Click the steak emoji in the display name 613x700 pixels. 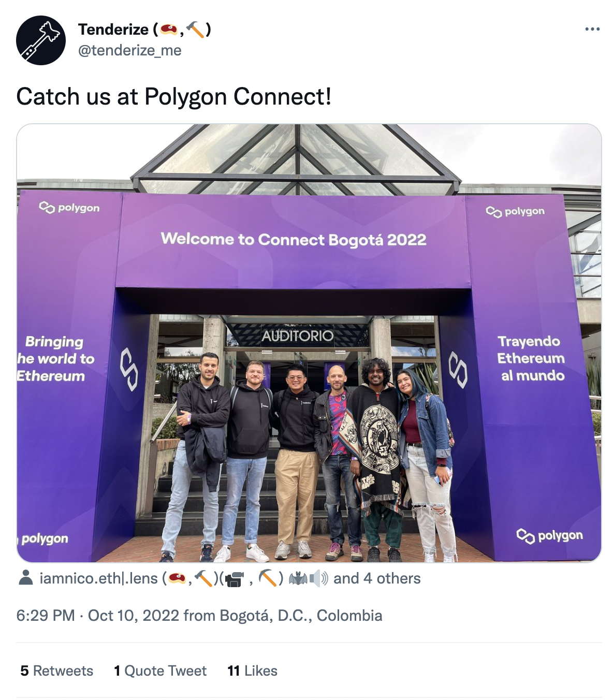[x=169, y=29]
